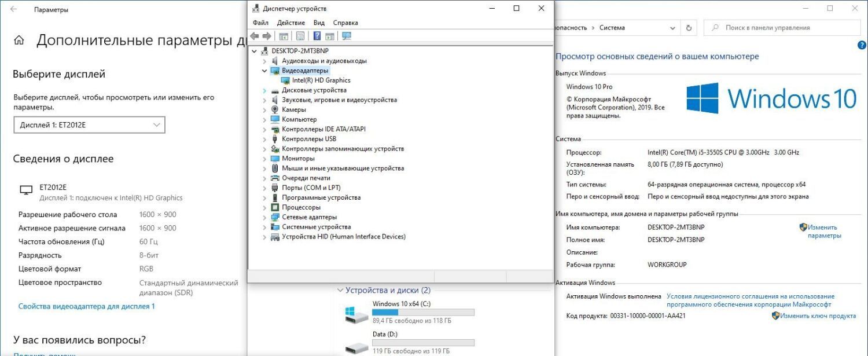Click the home icon in Settings

(19, 41)
